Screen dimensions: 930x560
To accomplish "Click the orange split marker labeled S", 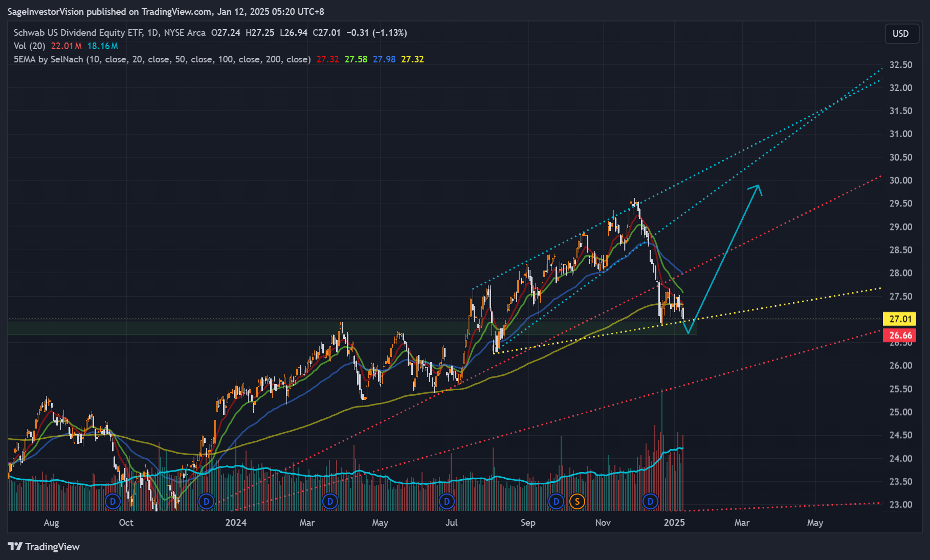I will coord(577,502).
